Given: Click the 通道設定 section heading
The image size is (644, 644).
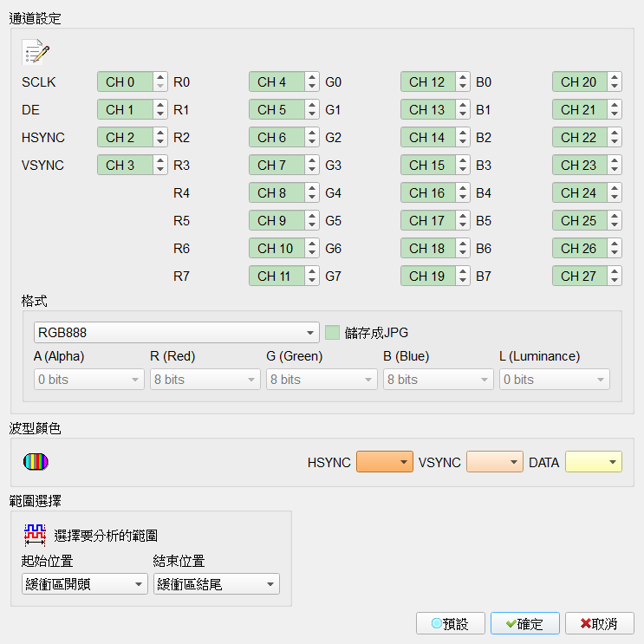Looking at the screenshot, I should point(35,18).
